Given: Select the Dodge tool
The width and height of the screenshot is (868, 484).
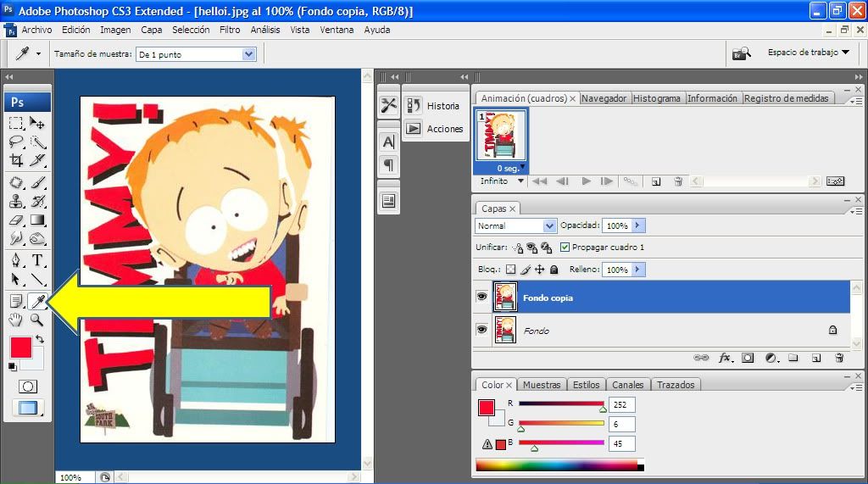Looking at the screenshot, I should coord(37,239).
